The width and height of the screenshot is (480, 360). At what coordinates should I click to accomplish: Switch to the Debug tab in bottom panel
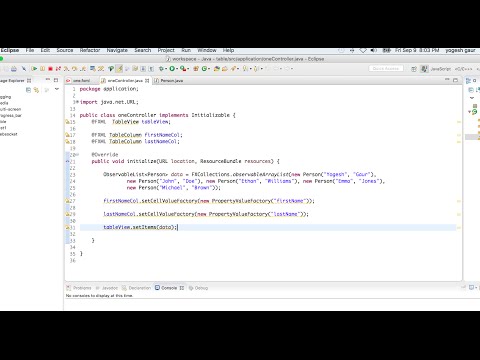[198, 288]
